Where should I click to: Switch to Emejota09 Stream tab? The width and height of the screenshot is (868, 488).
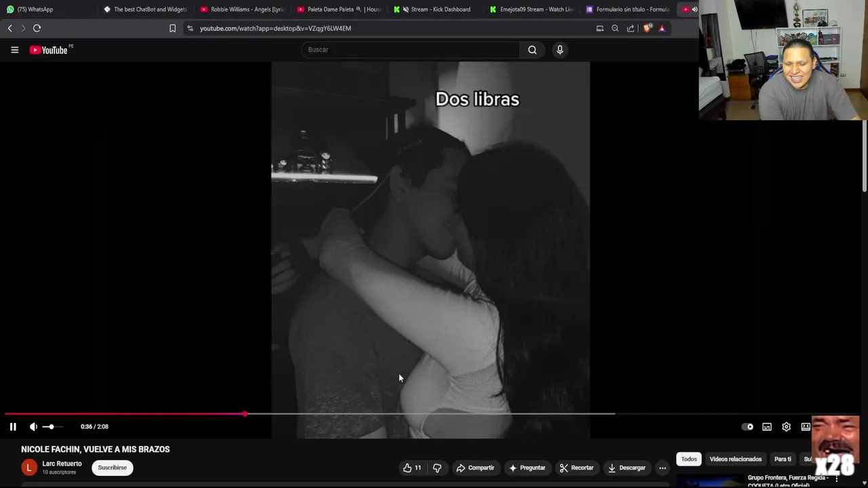(x=532, y=9)
